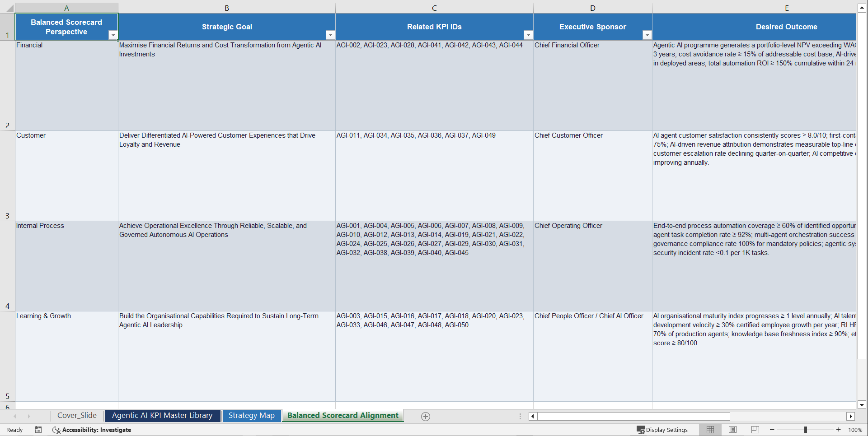Select row 2 header

pos(7,86)
